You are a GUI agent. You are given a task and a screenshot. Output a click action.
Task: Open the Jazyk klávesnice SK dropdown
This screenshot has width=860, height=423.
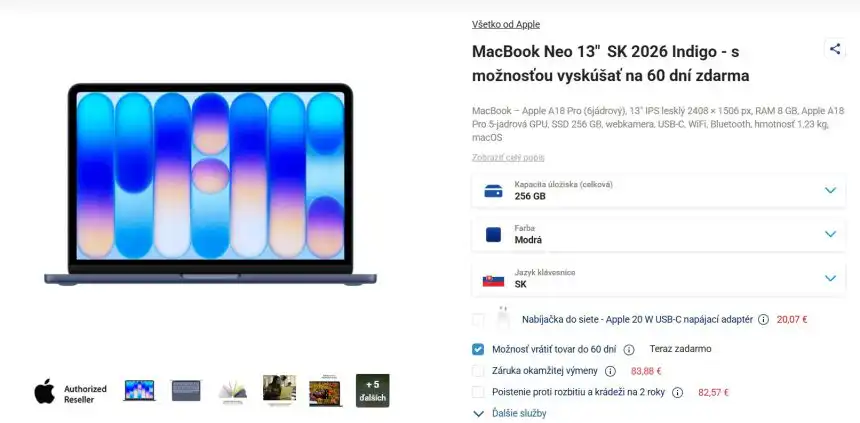coord(658,279)
